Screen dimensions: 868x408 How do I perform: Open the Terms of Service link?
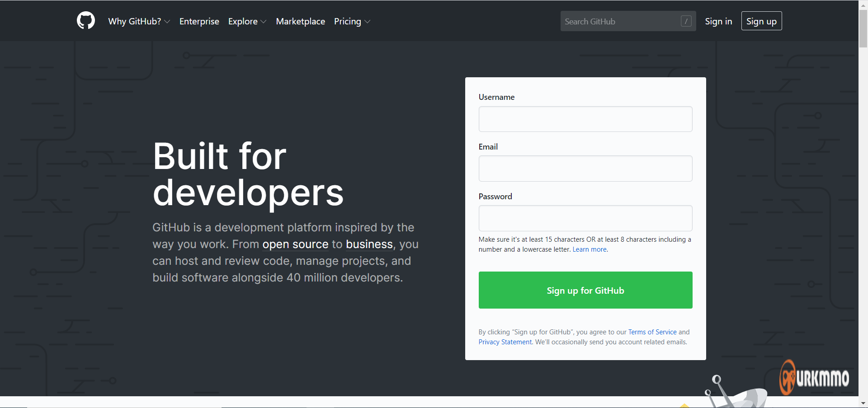pos(652,332)
